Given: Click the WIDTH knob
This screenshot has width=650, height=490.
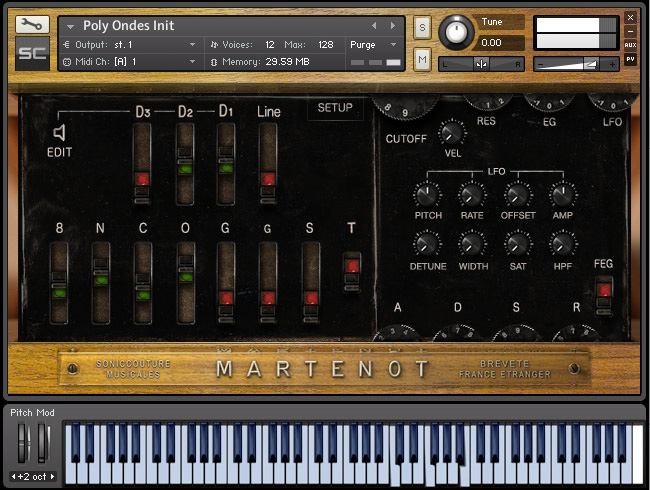Looking at the screenshot, I should [x=471, y=244].
